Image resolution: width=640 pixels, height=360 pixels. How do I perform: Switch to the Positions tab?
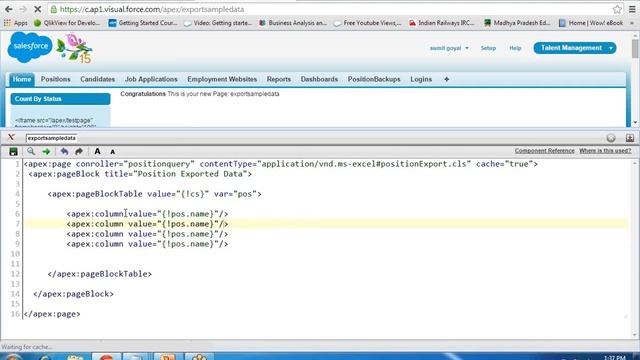pos(56,79)
